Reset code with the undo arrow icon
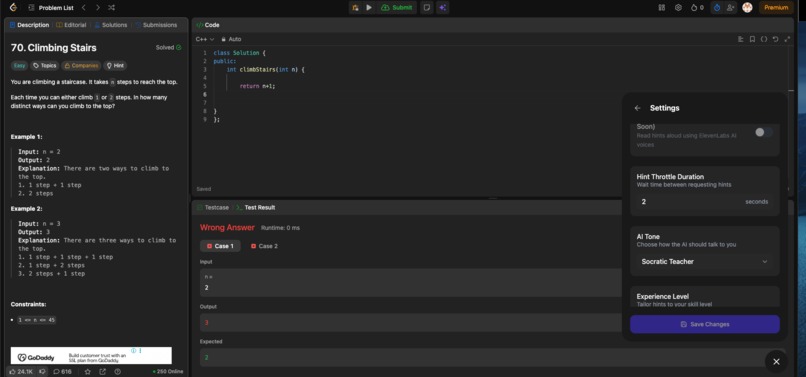806x377 pixels. pyautogui.click(x=775, y=39)
